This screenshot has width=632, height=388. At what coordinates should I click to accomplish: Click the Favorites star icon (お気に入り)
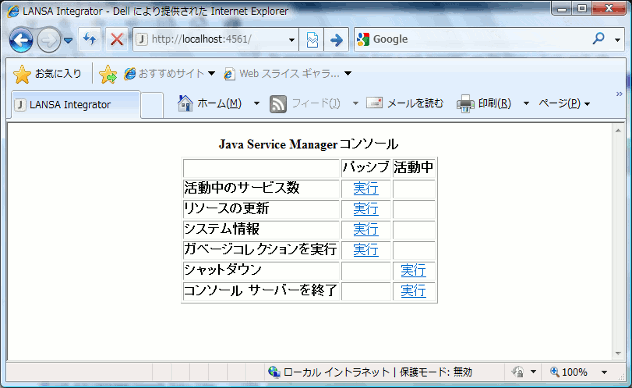[22, 75]
